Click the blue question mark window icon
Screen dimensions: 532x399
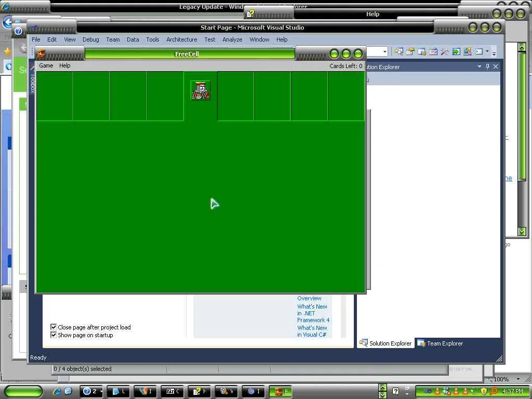coord(18,31)
